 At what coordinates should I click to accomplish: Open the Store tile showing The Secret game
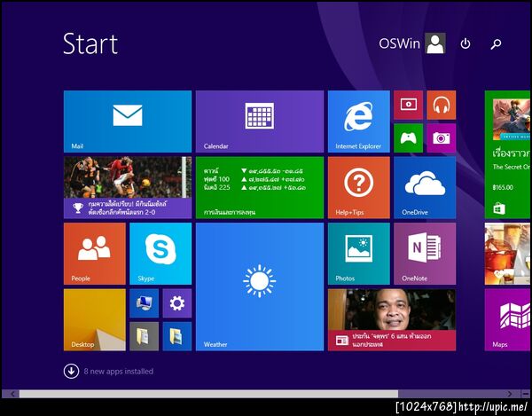tap(507, 154)
